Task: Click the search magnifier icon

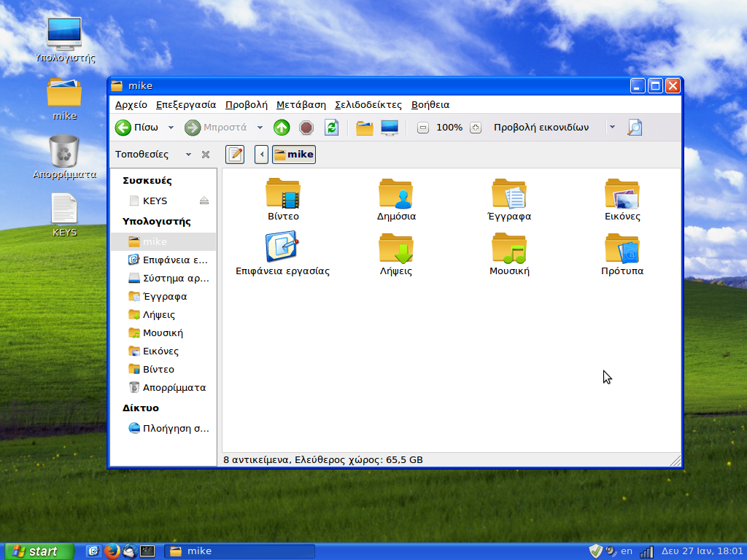Action: (635, 128)
